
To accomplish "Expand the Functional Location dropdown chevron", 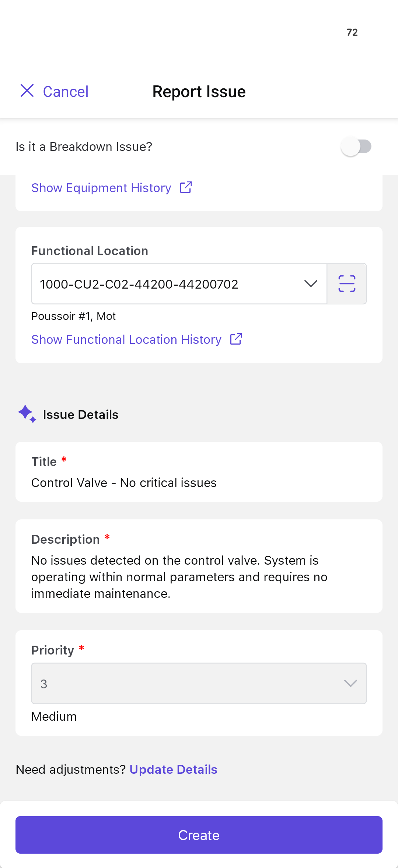I will [x=311, y=284].
